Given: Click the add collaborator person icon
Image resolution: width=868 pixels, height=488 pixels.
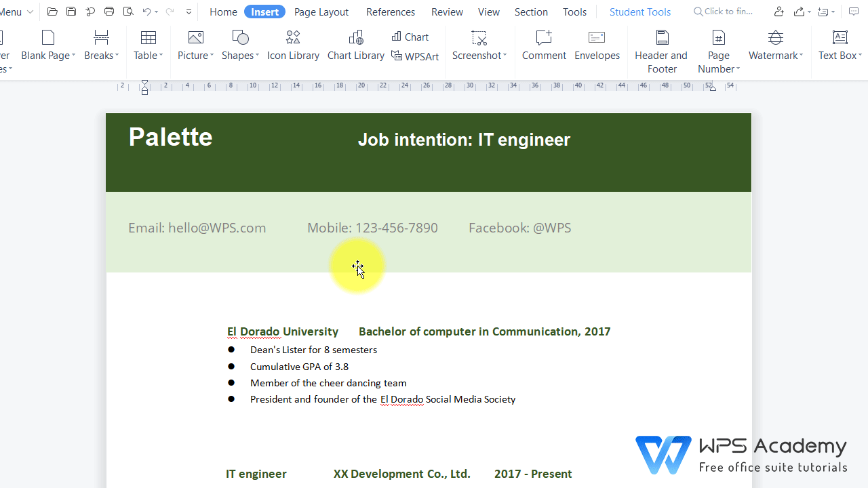Looking at the screenshot, I should click(779, 12).
